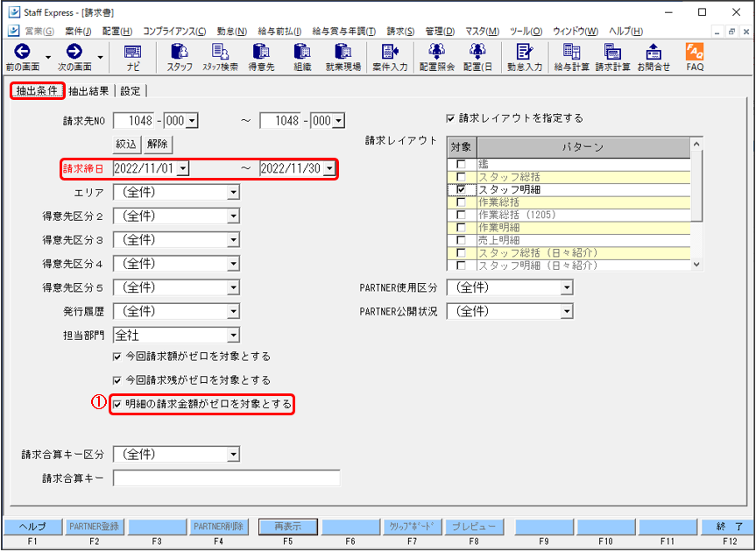Check the スタッフ総括 layout checkbox
756x552 pixels.
(461, 177)
